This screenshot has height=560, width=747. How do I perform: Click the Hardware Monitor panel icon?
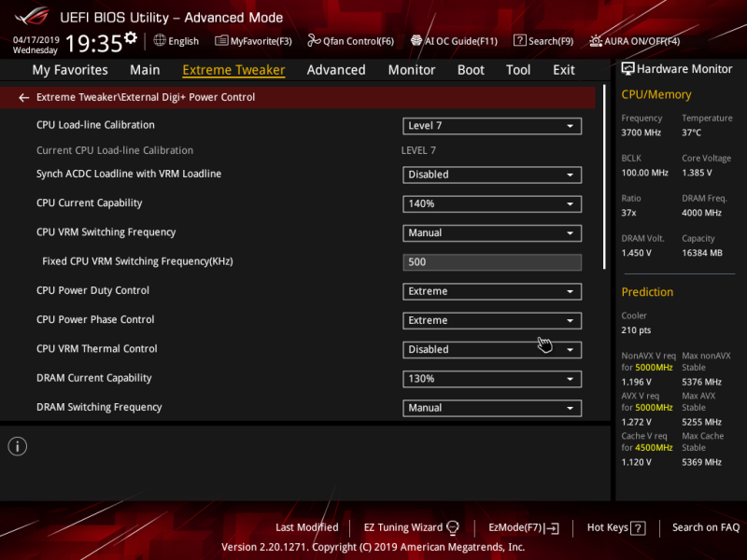point(628,68)
